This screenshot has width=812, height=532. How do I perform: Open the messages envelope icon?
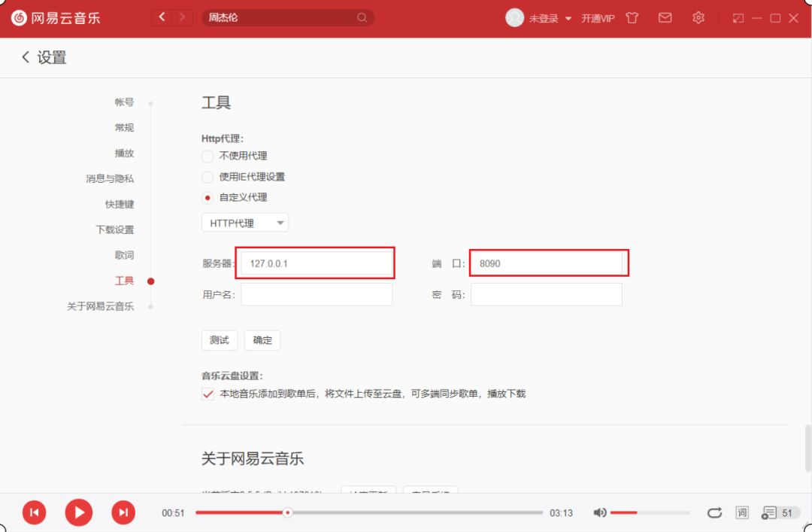pos(665,17)
